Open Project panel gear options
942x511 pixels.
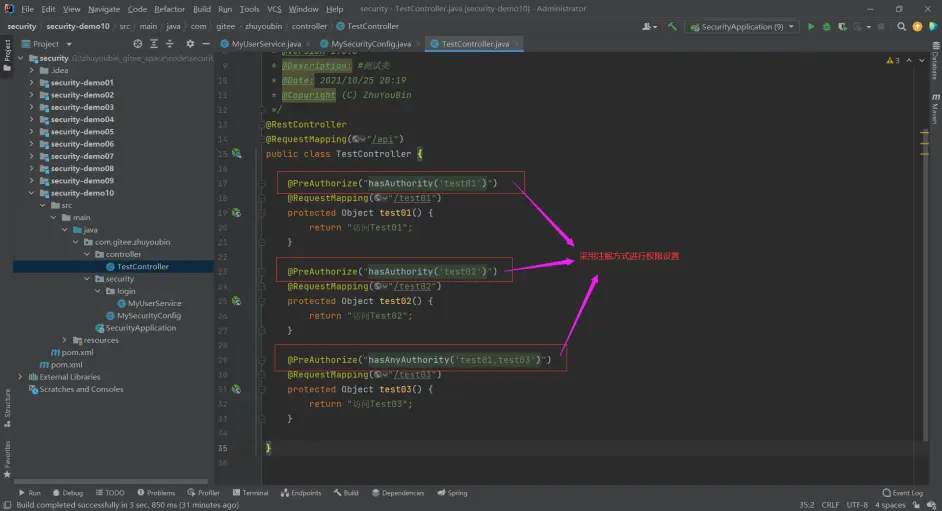click(x=190, y=44)
